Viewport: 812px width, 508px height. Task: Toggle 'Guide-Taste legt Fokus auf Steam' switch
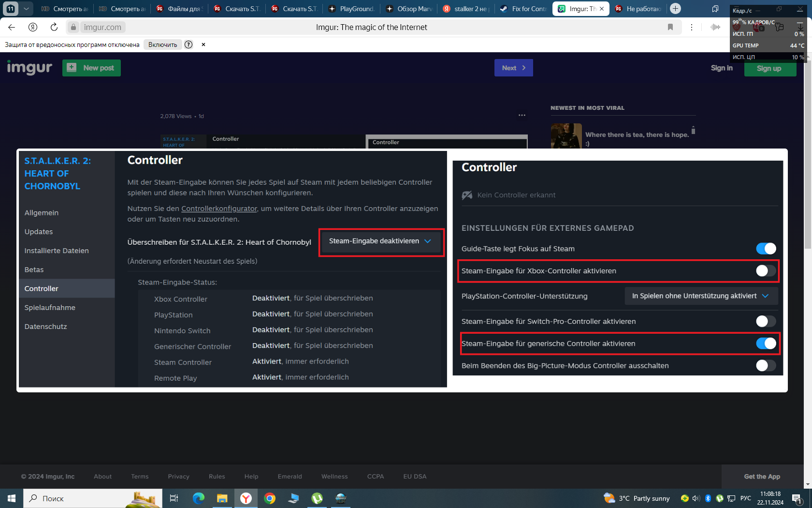(x=766, y=249)
